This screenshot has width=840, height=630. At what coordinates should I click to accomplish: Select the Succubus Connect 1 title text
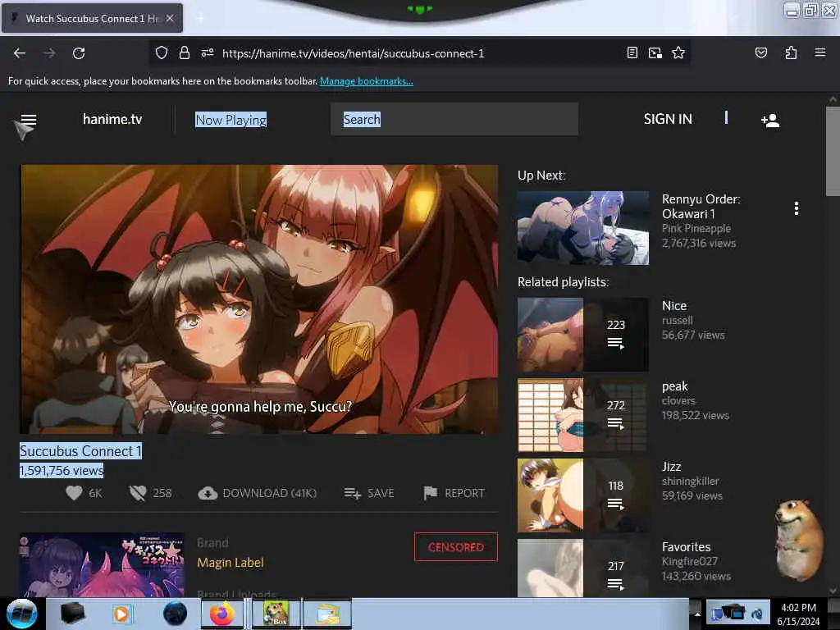click(x=81, y=451)
